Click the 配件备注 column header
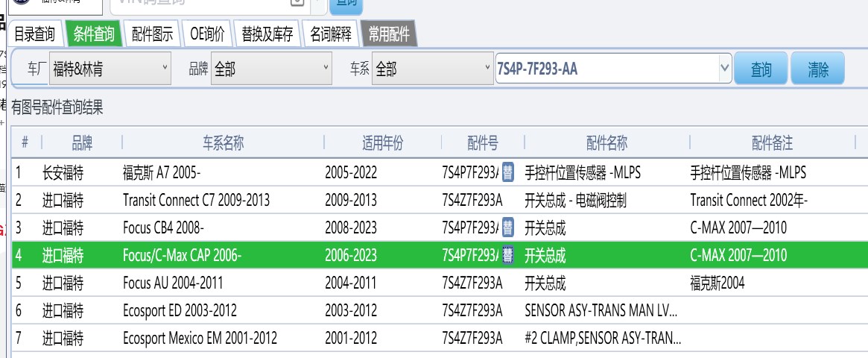This screenshot has height=358, width=868. 772,143
